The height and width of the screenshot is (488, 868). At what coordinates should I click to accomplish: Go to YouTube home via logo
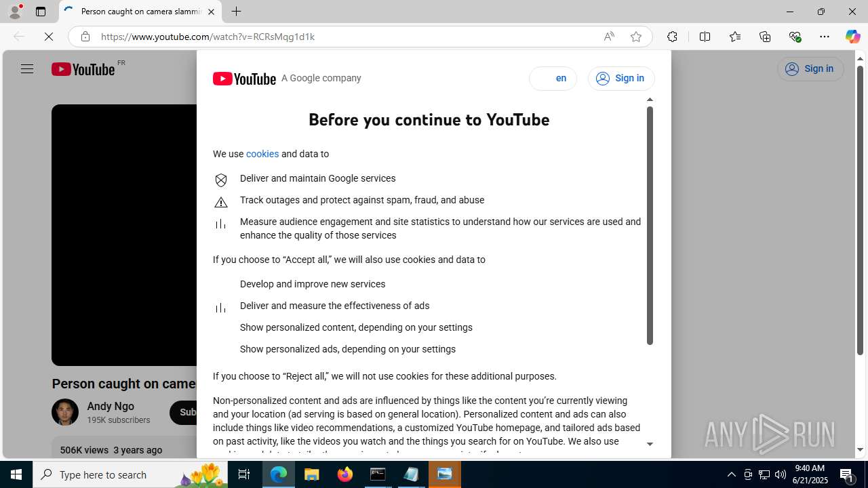pos(83,69)
